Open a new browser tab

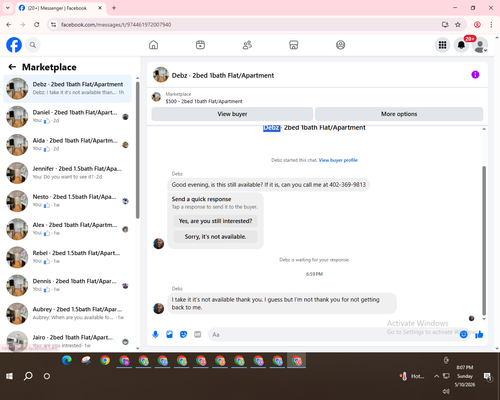point(114,8)
